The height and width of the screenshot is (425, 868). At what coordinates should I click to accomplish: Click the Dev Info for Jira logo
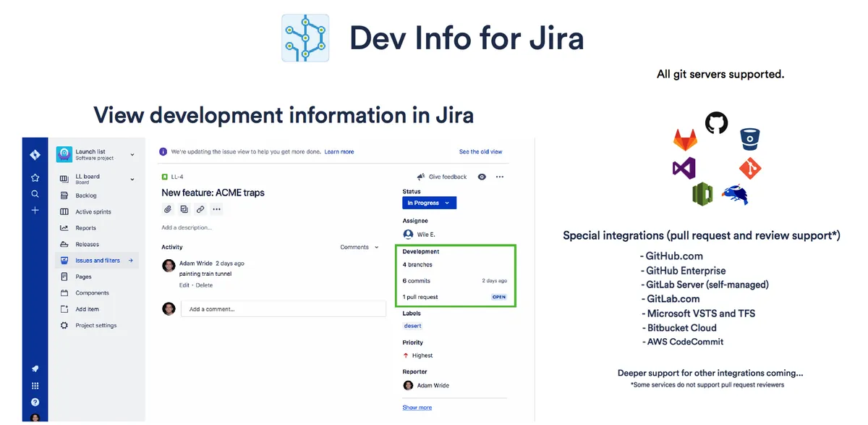(x=305, y=38)
